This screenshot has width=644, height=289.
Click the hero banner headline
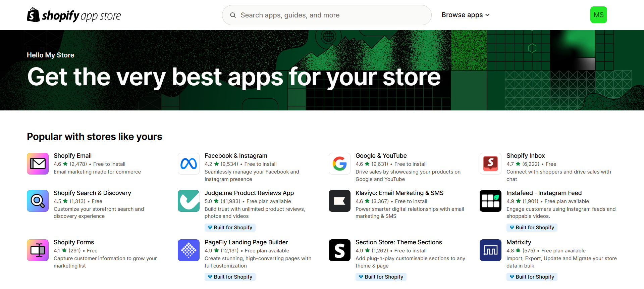pos(234,77)
